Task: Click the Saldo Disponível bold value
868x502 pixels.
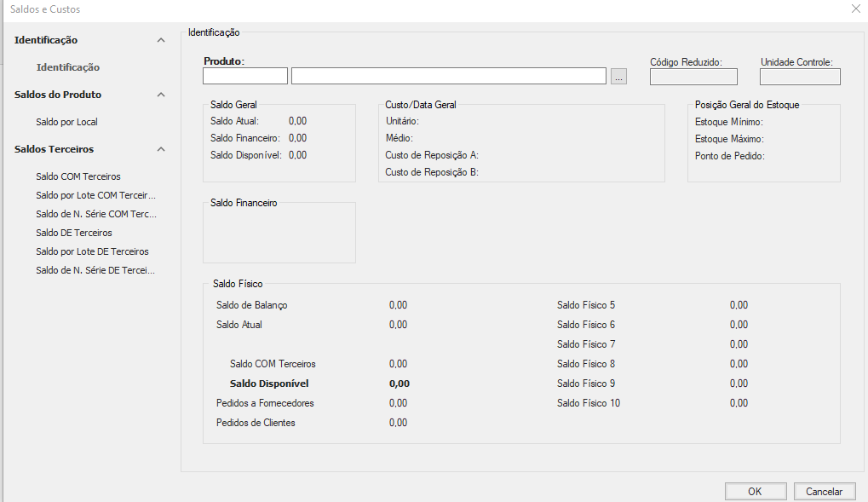Action: (x=399, y=384)
